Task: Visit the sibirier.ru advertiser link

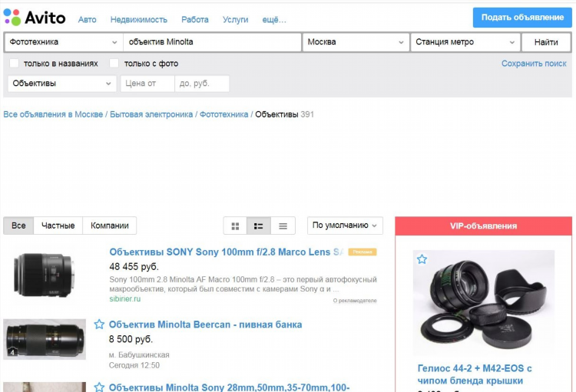Action: 125,298
